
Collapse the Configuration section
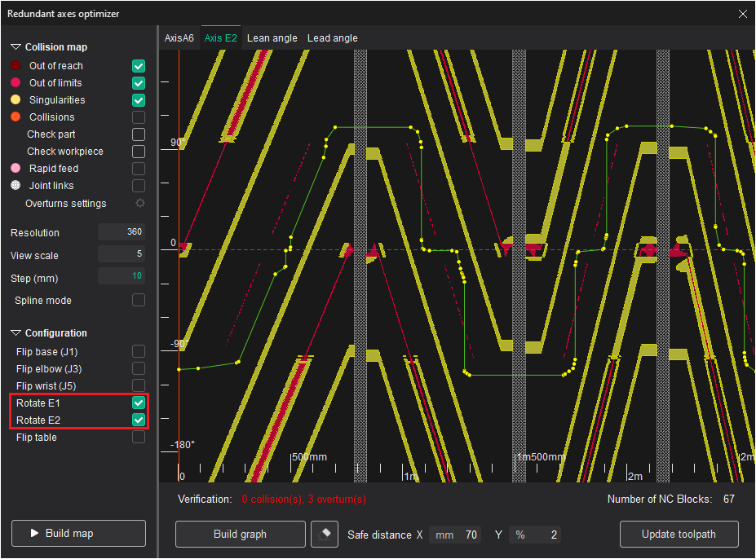point(15,333)
